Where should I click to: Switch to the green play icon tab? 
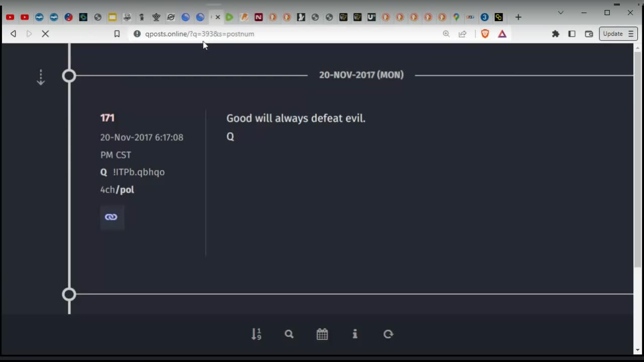pyautogui.click(x=229, y=17)
